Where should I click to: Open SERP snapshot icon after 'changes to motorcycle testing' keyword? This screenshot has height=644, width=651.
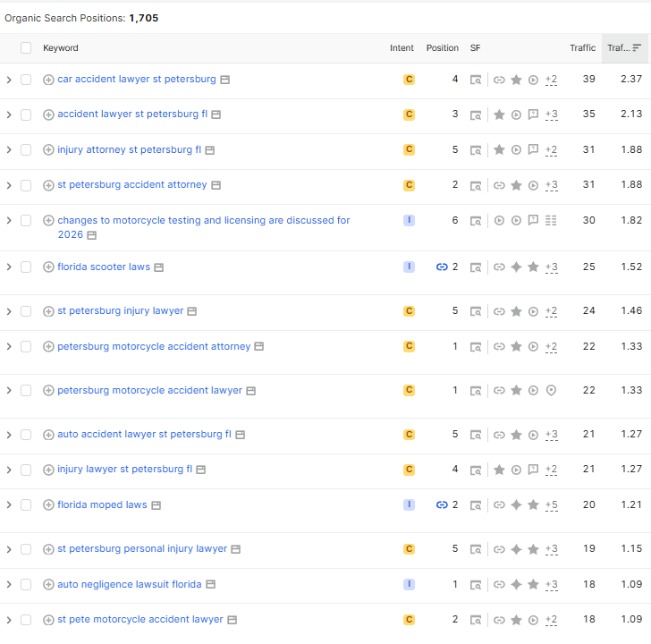pos(92,235)
